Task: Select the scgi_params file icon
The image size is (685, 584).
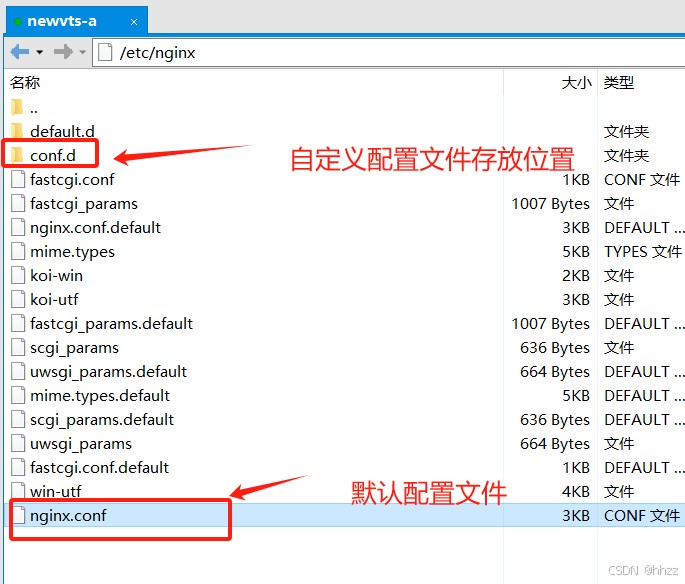Action: pos(18,347)
